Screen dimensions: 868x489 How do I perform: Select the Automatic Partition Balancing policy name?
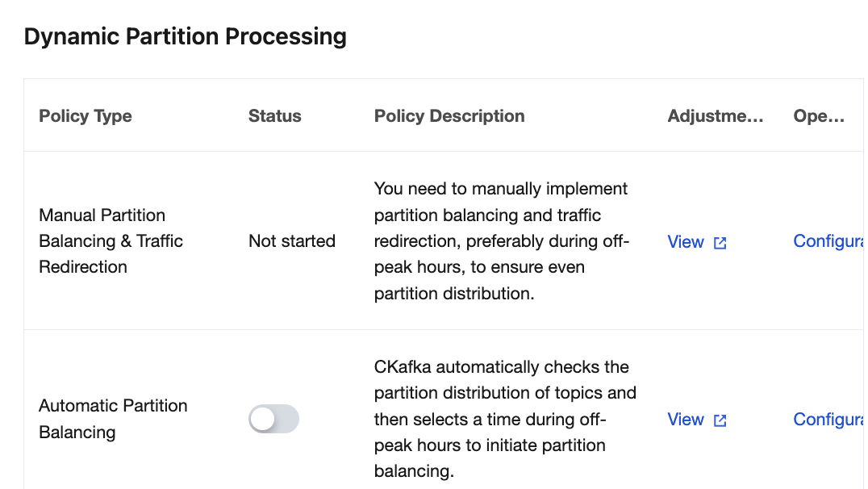[x=113, y=419]
